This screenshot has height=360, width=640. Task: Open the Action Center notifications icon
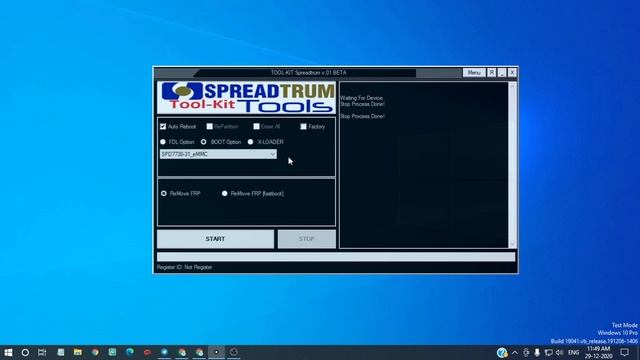coord(624,352)
